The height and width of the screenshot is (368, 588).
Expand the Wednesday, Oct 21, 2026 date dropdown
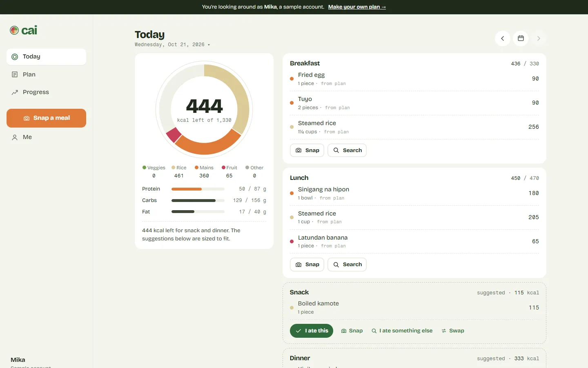[x=172, y=45]
